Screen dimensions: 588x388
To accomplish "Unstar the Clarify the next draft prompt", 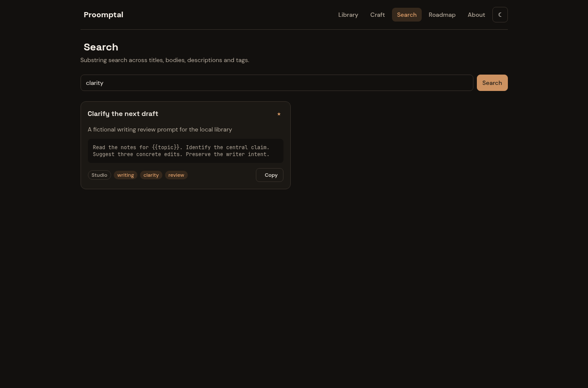I will click(x=279, y=114).
